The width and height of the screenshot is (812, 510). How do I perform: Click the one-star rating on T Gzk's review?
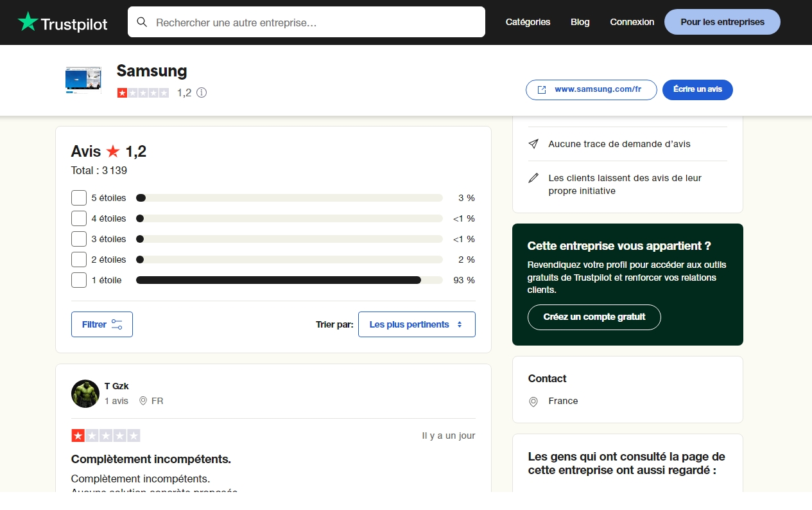(106, 435)
